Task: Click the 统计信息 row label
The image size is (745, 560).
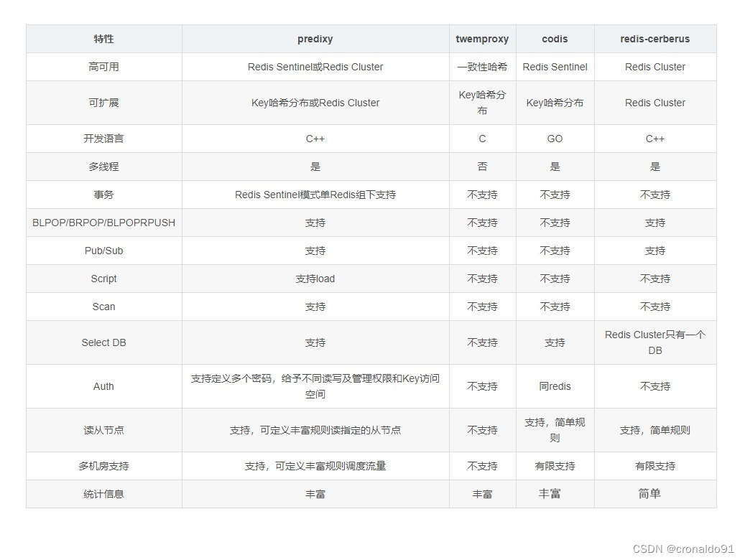Action: 103,494
